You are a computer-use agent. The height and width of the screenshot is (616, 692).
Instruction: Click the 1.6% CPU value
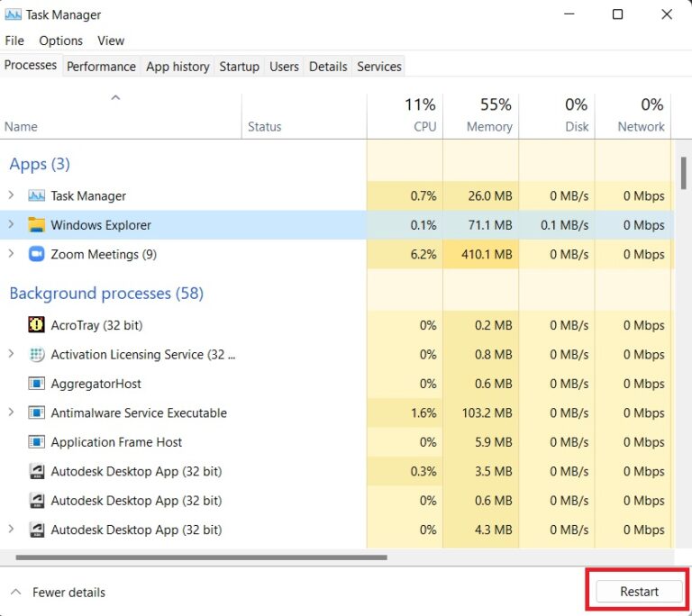[423, 412]
